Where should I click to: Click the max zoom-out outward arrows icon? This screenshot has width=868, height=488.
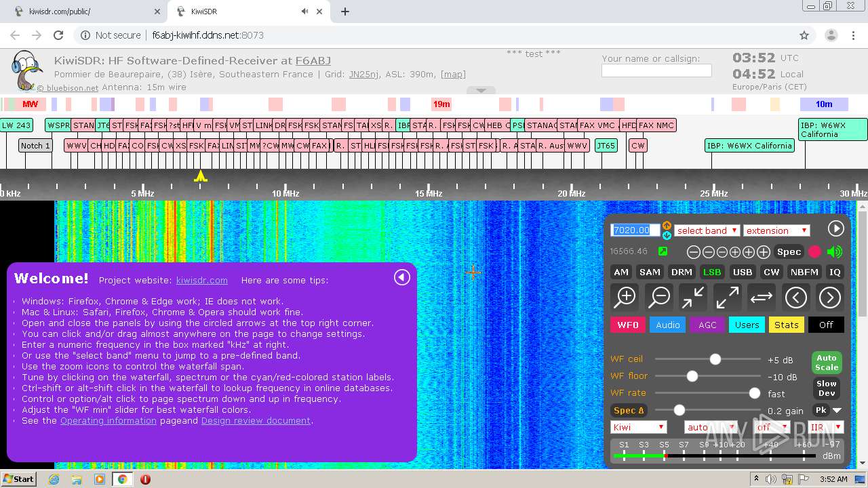tap(727, 297)
